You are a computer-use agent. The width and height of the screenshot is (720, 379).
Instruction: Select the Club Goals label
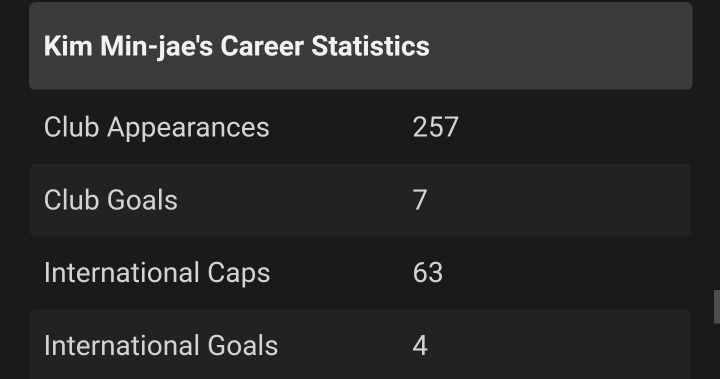(x=111, y=200)
